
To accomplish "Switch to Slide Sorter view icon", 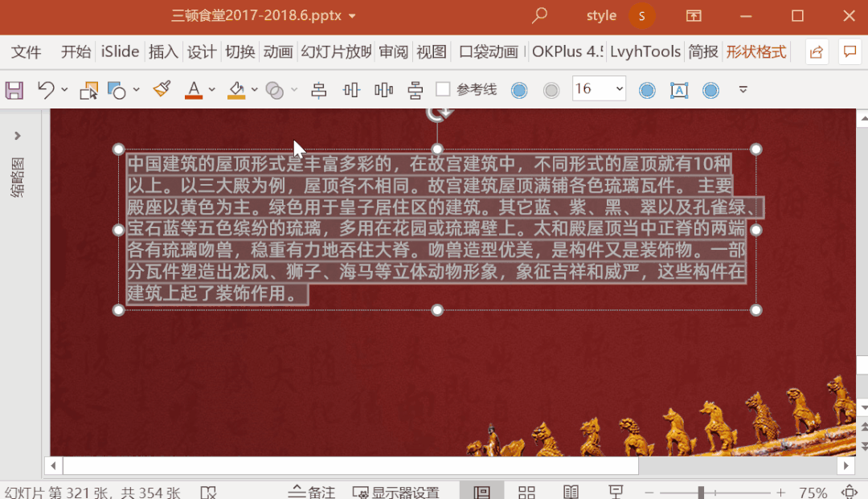I will [526, 490].
